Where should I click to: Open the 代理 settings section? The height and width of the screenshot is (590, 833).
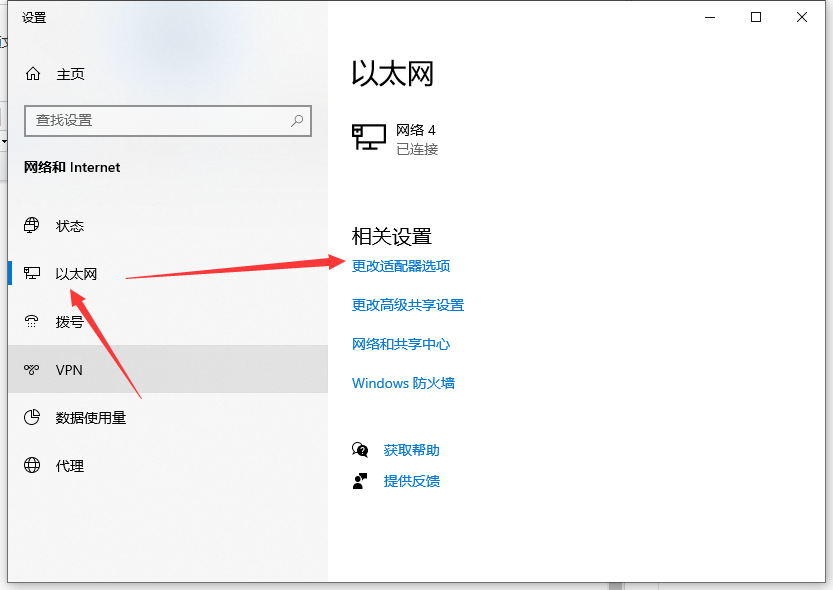(70, 465)
